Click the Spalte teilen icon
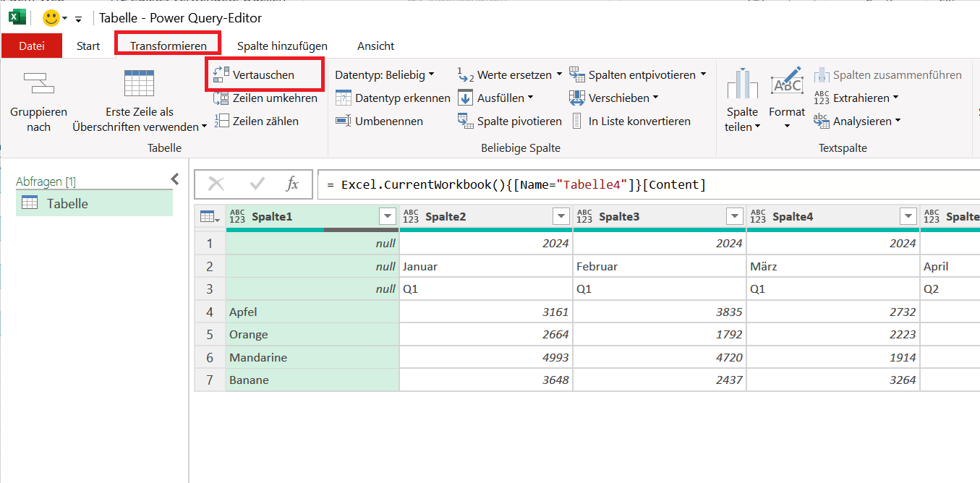Screen dimensions: 980x483 tap(742, 84)
